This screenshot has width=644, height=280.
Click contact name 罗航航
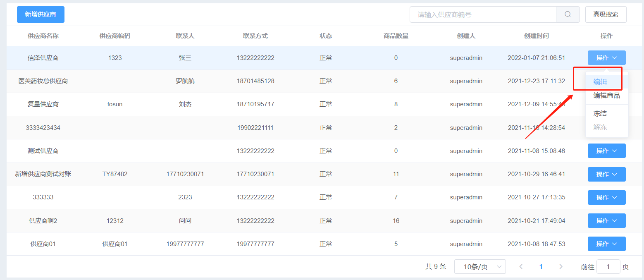185,81
